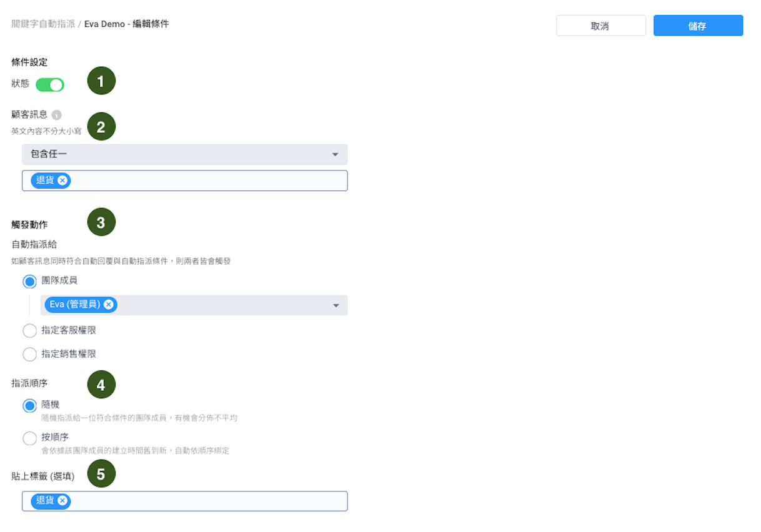This screenshot has height=532, width=761.
Task: Click the green number 1 marker
Action: (101, 81)
